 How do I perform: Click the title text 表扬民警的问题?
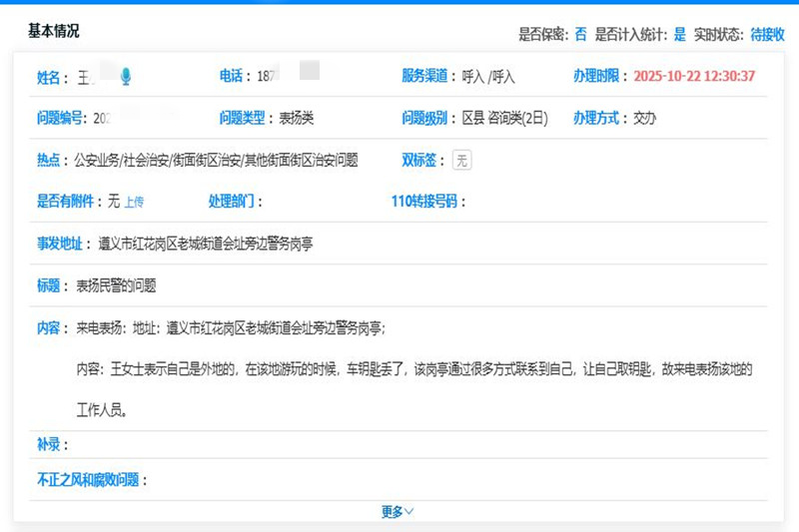116,285
